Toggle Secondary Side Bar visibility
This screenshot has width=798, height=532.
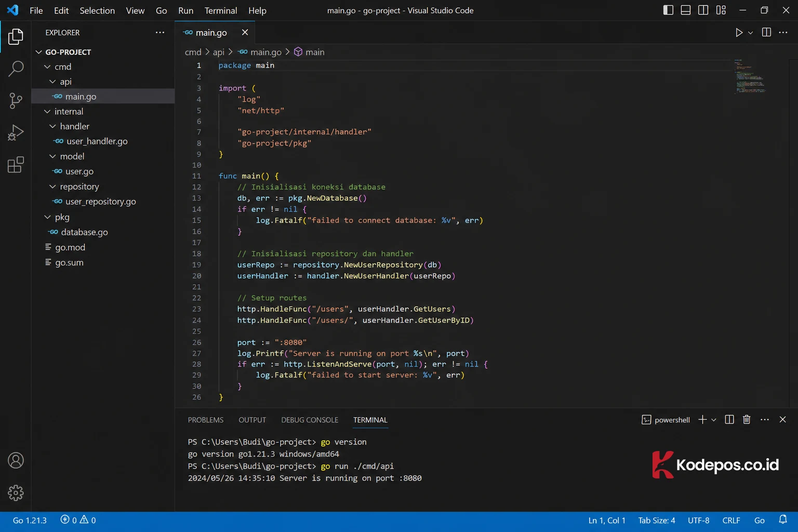[x=703, y=10]
